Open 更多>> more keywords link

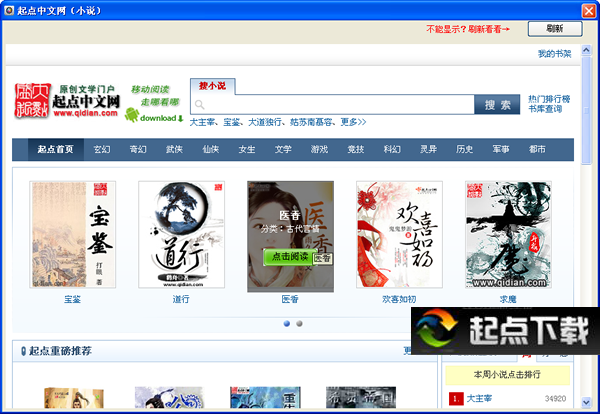[x=353, y=122]
